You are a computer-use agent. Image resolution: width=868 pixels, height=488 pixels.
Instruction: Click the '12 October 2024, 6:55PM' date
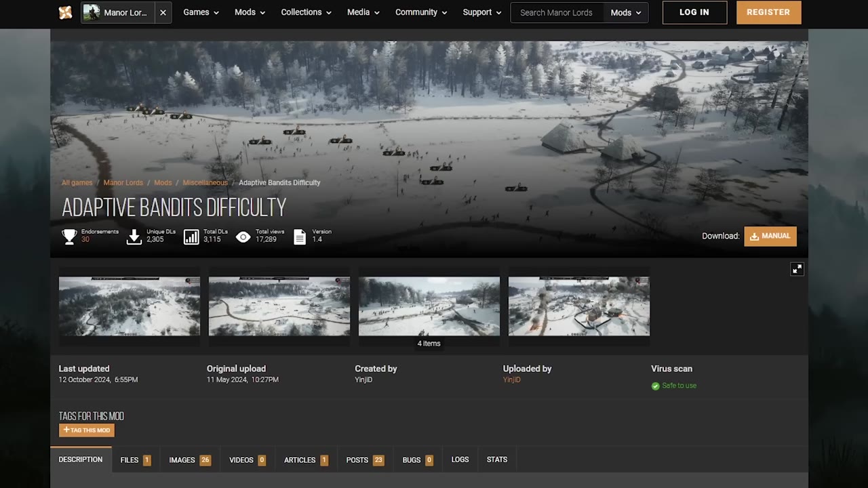click(98, 380)
